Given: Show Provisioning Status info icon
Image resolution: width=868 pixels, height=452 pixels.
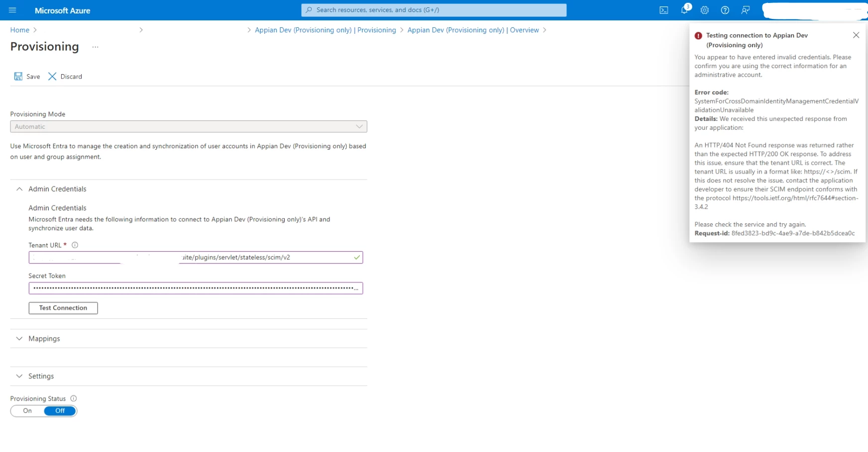Looking at the screenshot, I should 74,399.
